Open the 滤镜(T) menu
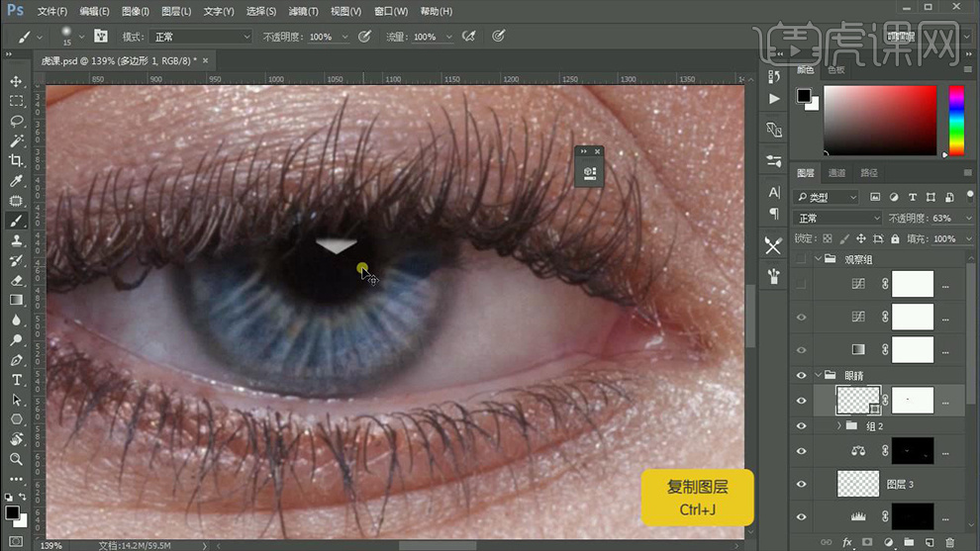The image size is (980, 551). (x=303, y=11)
